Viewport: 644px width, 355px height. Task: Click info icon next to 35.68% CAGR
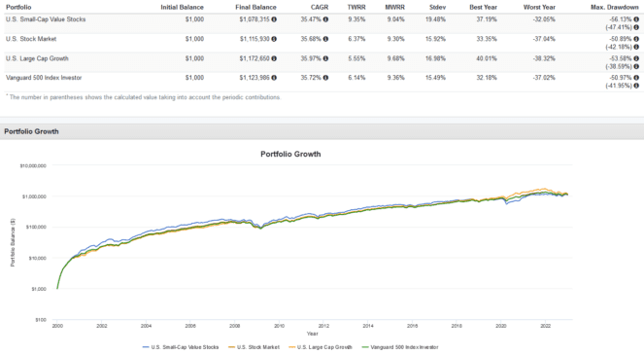pyautogui.click(x=325, y=39)
